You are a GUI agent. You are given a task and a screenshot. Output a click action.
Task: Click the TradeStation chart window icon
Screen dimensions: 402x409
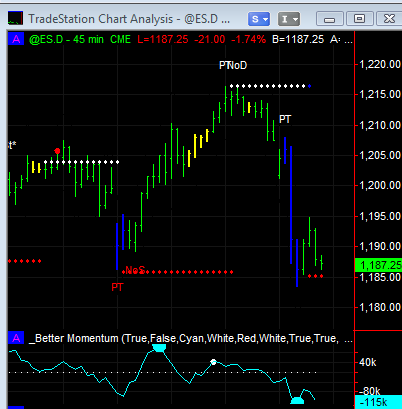point(15,19)
